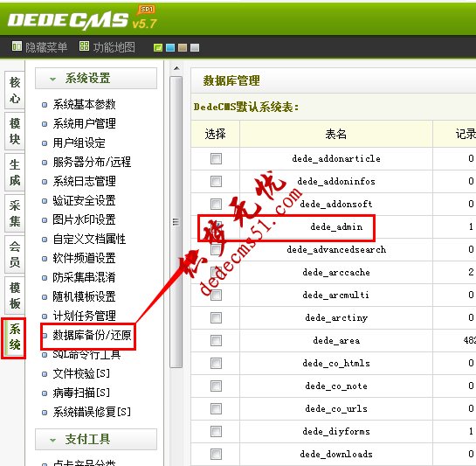Viewport: 476px width, 466px height.
Task: Open the 核心 side tab
Action: point(15,90)
